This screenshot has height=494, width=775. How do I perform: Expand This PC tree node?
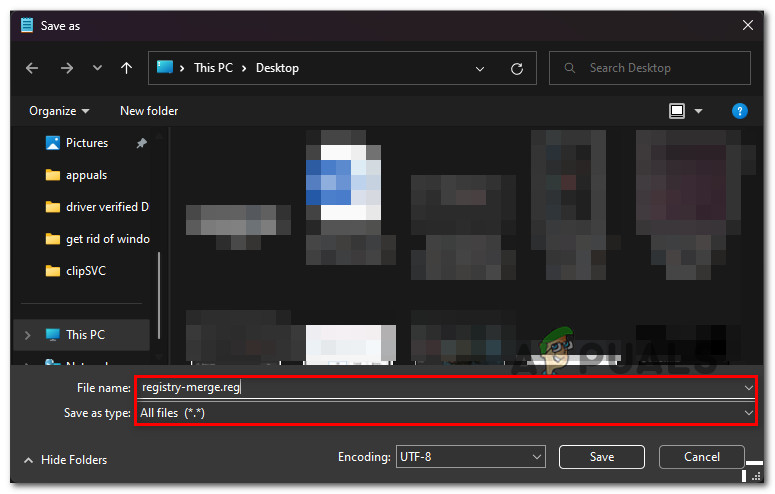pyautogui.click(x=28, y=335)
